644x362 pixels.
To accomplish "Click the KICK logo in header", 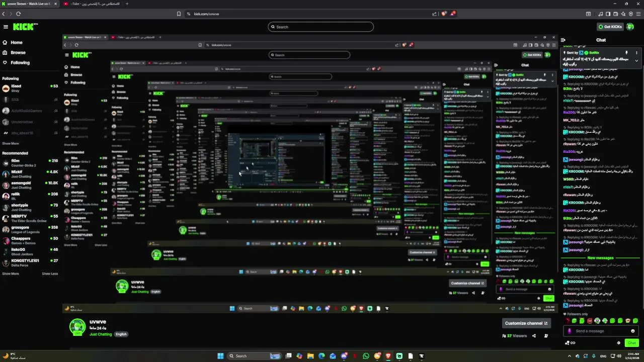I will [25, 27].
